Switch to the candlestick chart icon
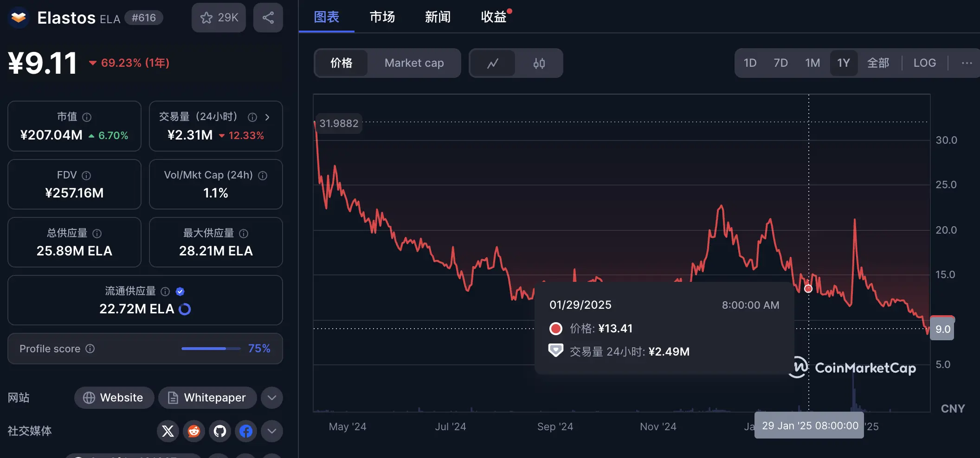 [x=539, y=63]
